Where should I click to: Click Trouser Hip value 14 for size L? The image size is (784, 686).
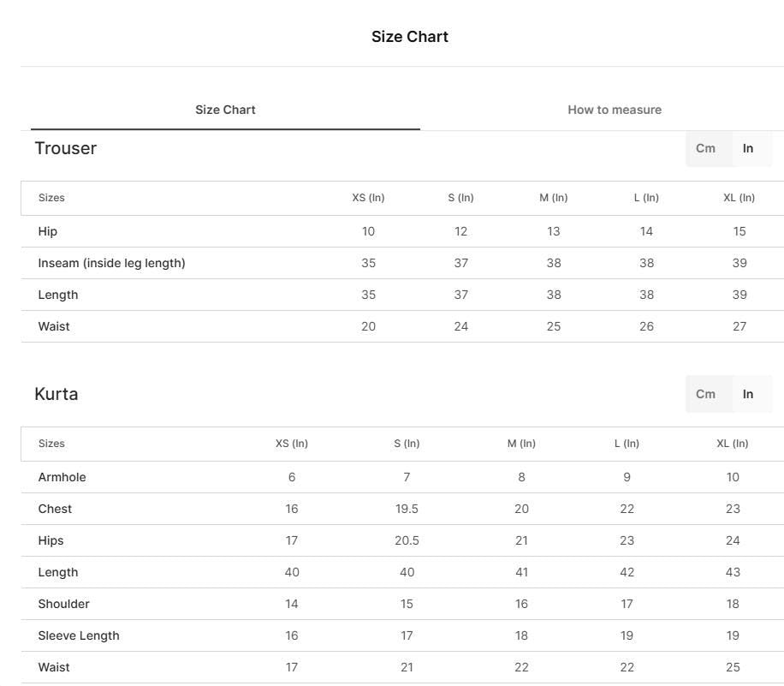[646, 232]
